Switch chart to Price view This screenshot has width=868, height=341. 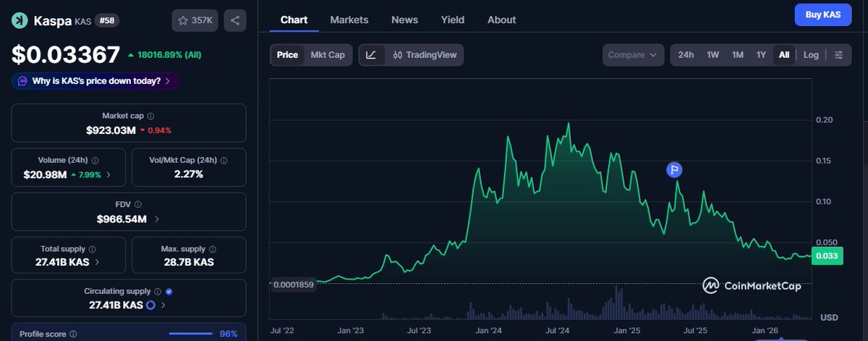click(x=287, y=55)
